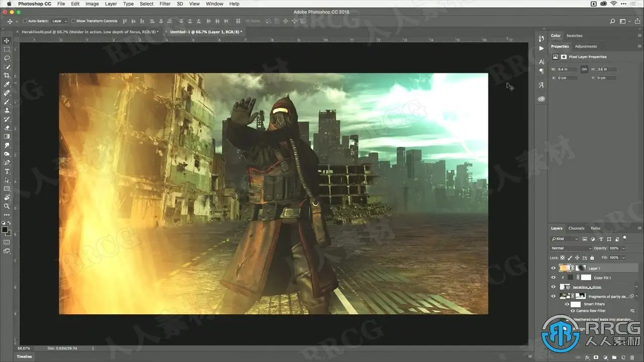Screen dimensions: 644x362
Task: Switch to the HerakliosIII.psd document tab
Action: tap(90, 32)
